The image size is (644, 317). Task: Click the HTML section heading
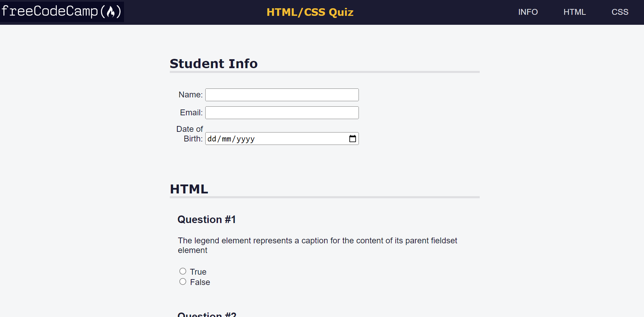tap(189, 189)
